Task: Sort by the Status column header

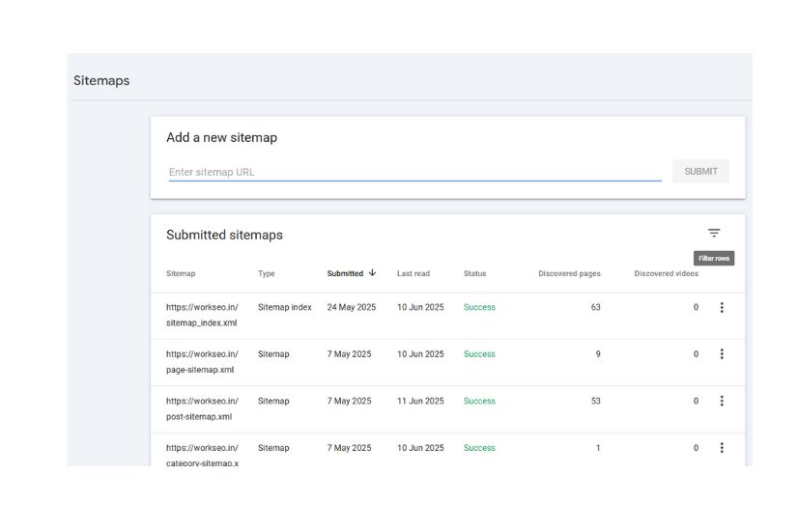Action: pos(474,273)
